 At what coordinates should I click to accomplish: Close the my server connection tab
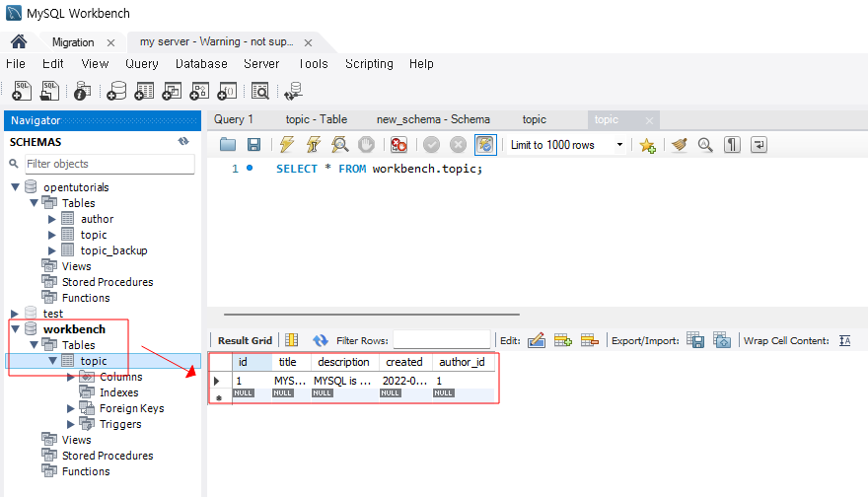[x=309, y=42]
